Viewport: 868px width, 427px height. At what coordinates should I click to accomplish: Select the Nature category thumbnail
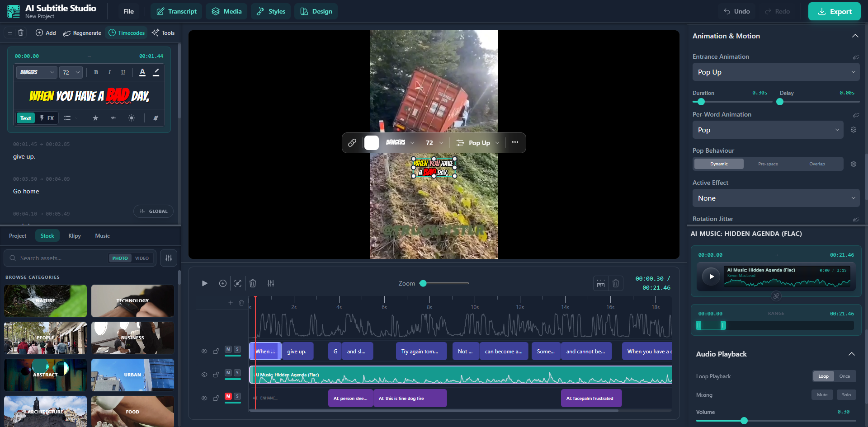pyautogui.click(x=45, y=301)
